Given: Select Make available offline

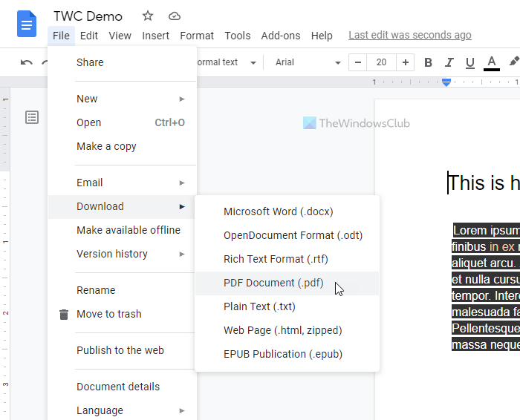Looking at the screenshot, I should click(121, 230).
